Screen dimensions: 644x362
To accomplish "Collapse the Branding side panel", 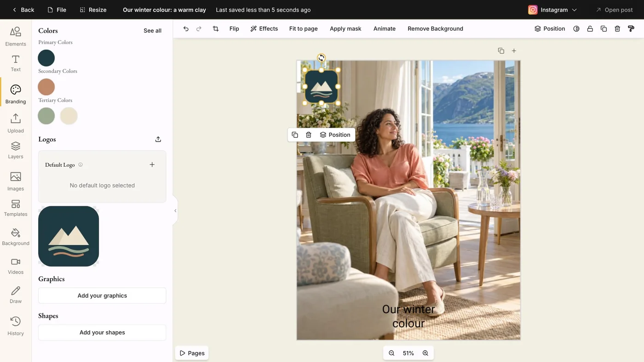I will pos(175,211).
